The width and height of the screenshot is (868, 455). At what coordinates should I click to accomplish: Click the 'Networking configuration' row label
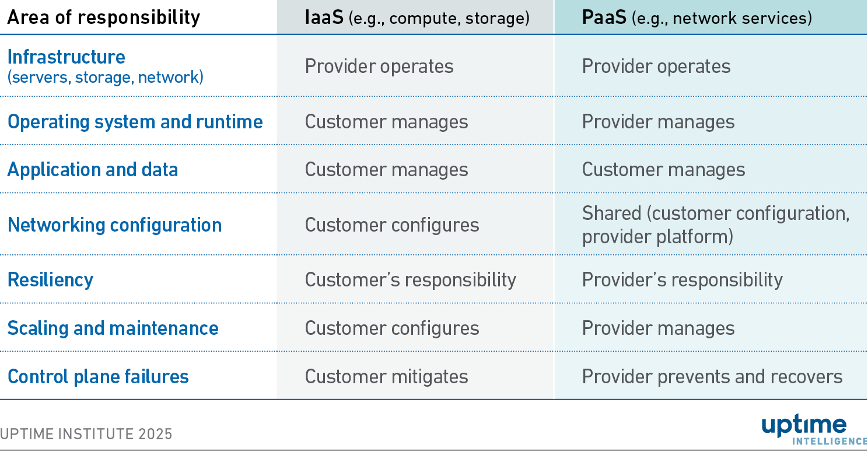114,225
